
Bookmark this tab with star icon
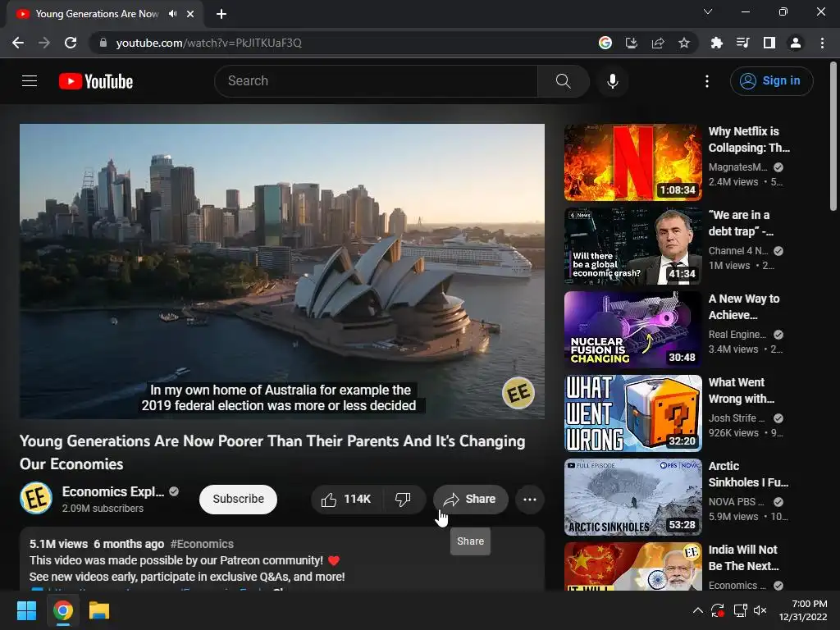[x=684, y=43]
